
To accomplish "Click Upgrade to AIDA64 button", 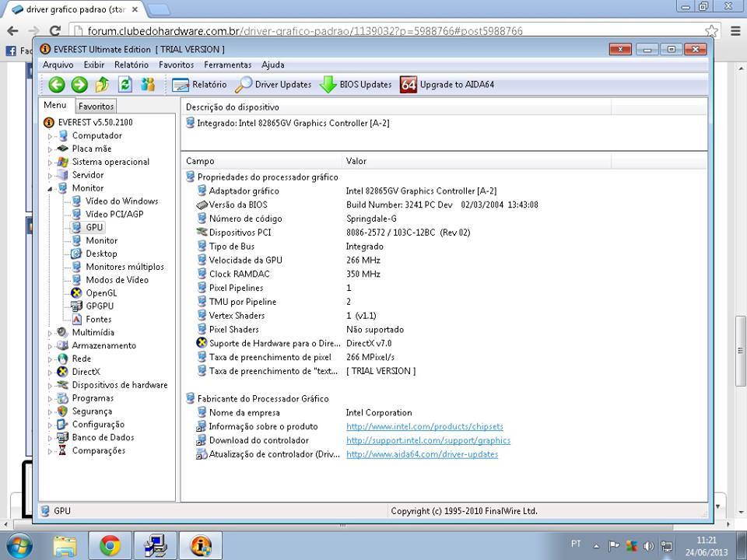I will point(447,85).
